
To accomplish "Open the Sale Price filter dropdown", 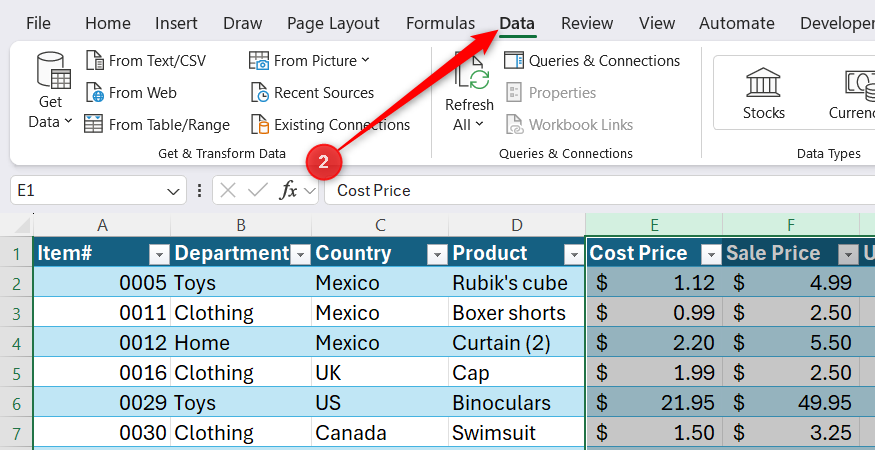I will click(x=848, y=255).
